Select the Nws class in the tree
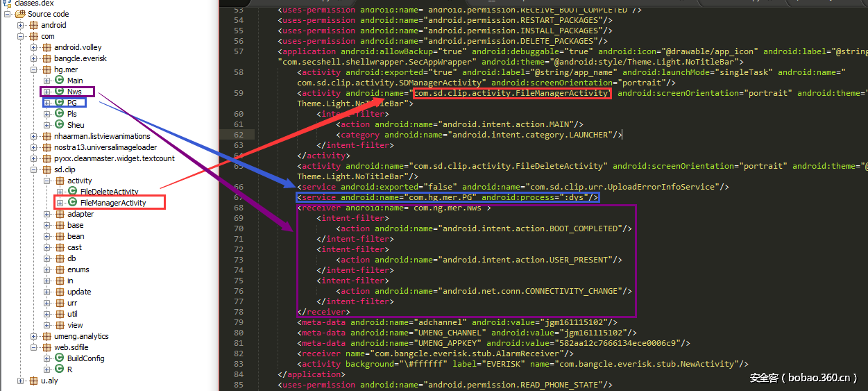Viewport: 868px width, 391px height. tap(74, 92)
